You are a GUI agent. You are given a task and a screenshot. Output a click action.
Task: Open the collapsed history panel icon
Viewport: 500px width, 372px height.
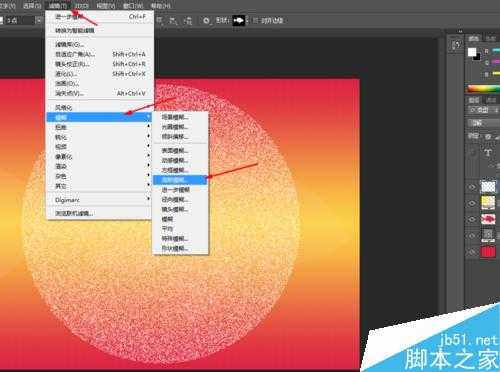457,45
